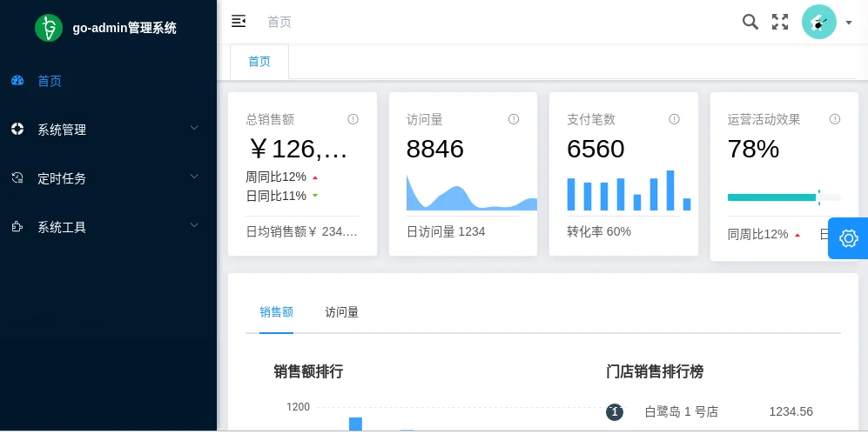This screenshot has height=434, width=868.
Task: Click the 访问量 area mini chart
Action: point(472,192)
